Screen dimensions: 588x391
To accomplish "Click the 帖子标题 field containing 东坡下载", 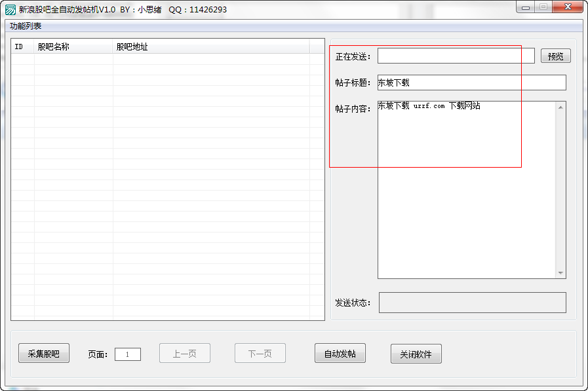I will point(472,83).
